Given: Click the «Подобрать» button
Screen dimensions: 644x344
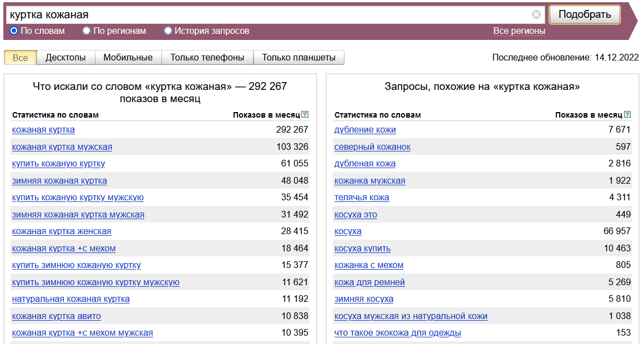Looking at the screenshot, I should pyautogui.click(x=585, y=13).
